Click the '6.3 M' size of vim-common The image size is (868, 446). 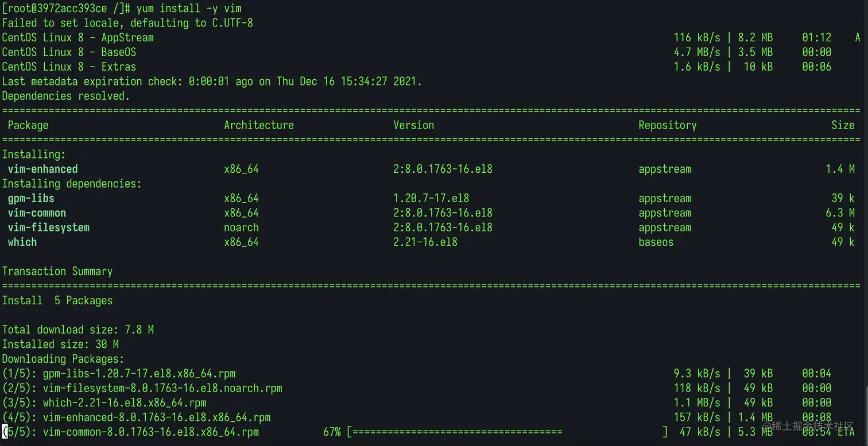840,213
